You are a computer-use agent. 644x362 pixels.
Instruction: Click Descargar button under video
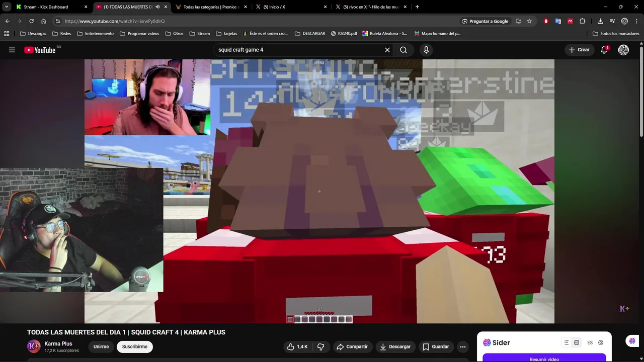pos(395,346)
